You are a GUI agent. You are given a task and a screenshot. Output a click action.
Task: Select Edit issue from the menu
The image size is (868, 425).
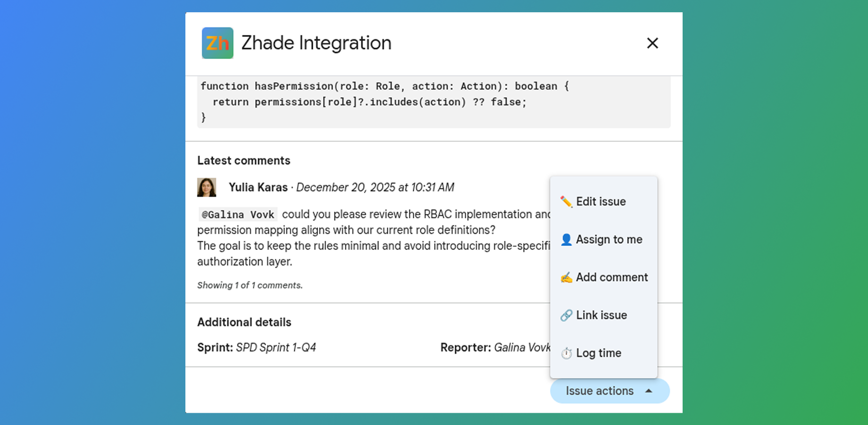(601, 201)
